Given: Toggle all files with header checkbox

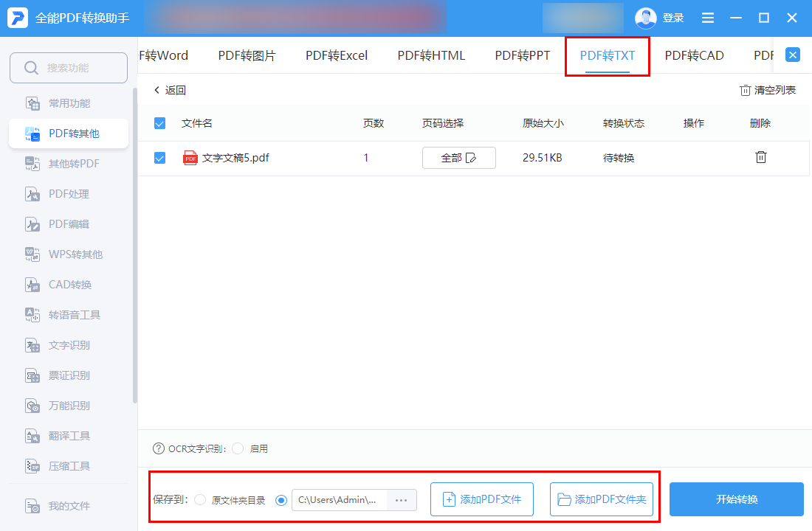Looking at the screenshot, I should click(x=159, y=123).
